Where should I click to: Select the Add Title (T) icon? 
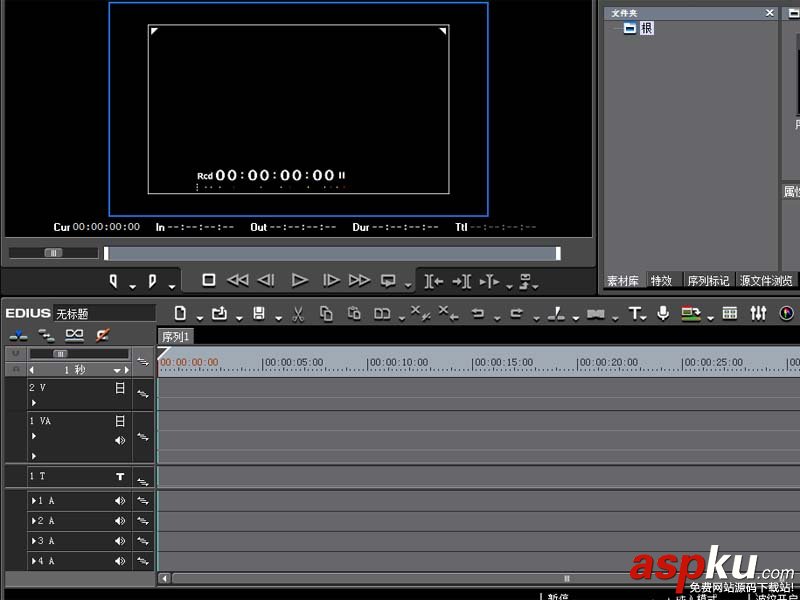634,313
